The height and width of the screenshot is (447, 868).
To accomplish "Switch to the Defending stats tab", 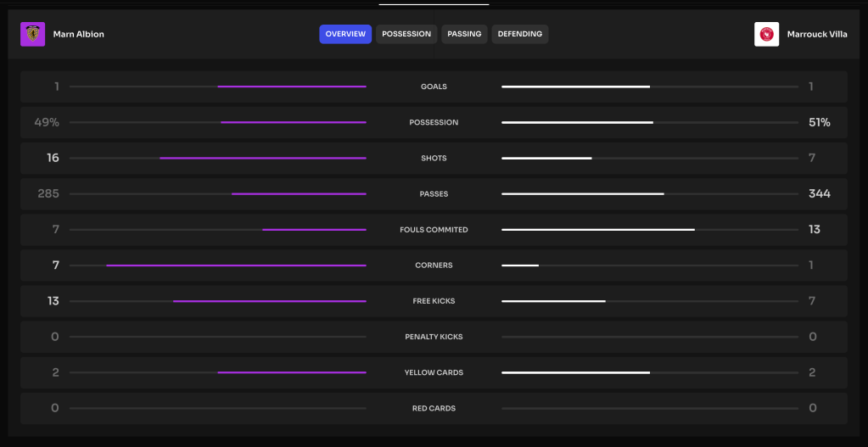I will pos(519,34).
